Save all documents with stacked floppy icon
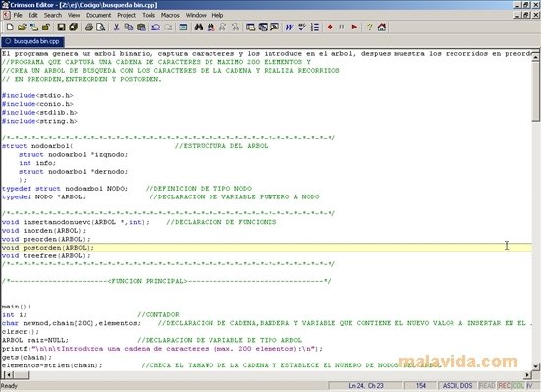The height and width of the screenshot is (392, 541). tap(73, 27)
